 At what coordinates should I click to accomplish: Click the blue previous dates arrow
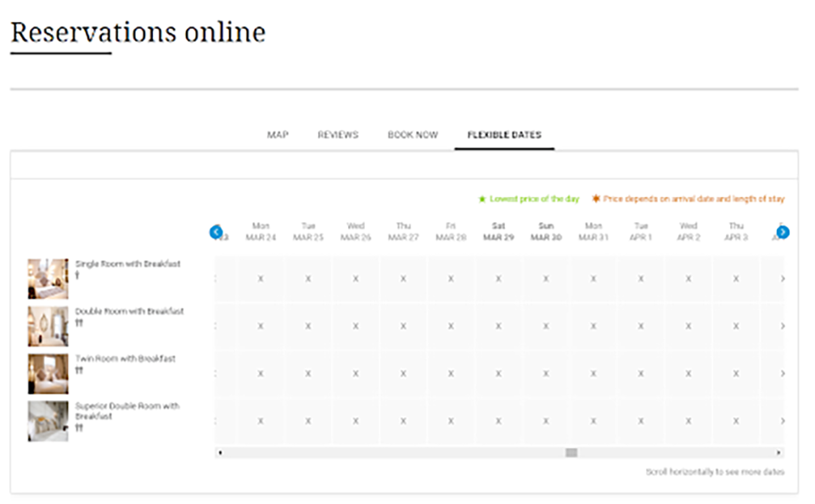216,232
